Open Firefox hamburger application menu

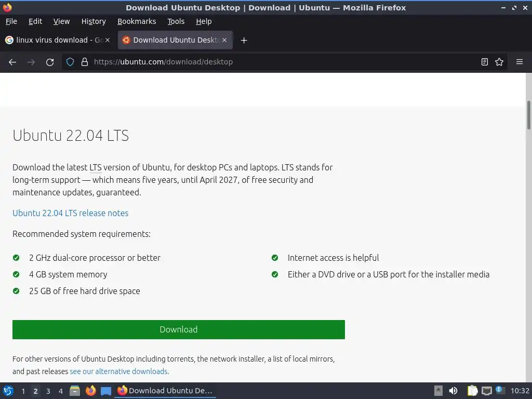520,62
